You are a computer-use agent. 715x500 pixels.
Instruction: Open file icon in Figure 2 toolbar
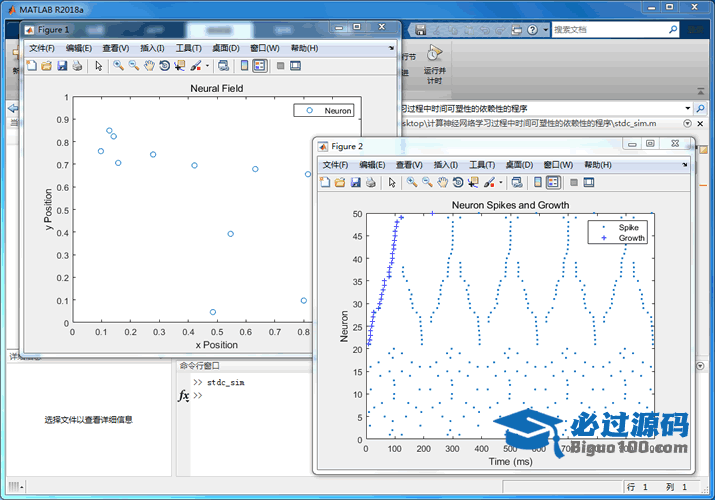pos(340,182)
